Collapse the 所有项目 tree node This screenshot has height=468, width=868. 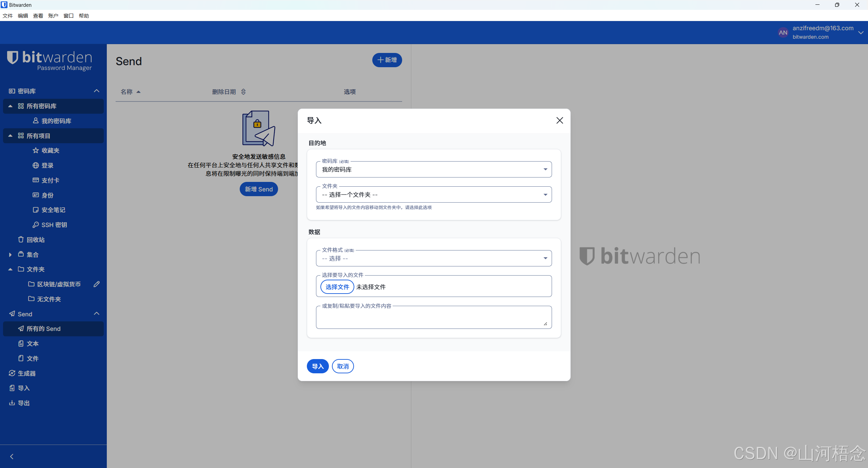click(10, 136)
